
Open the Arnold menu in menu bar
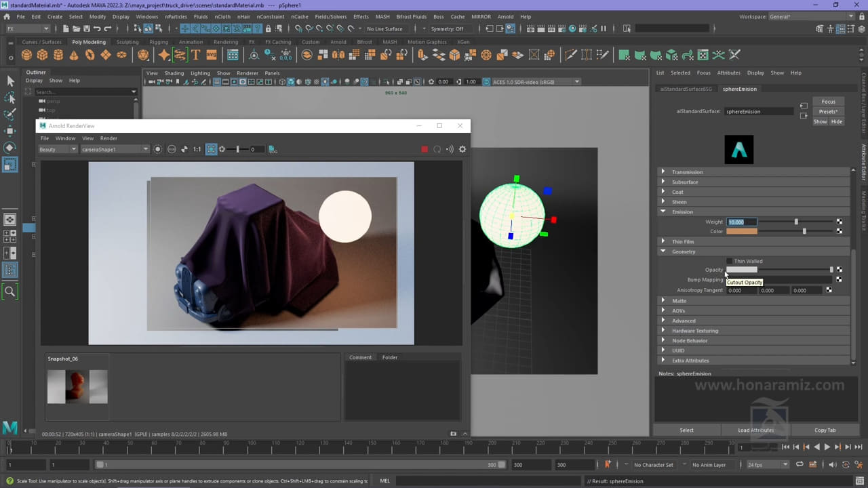tap(505, 16)
